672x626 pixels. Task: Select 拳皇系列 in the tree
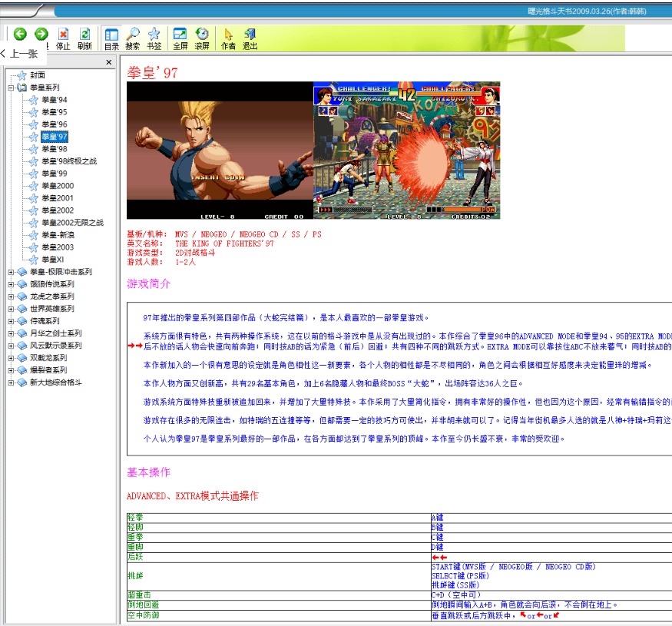[45, 88]
